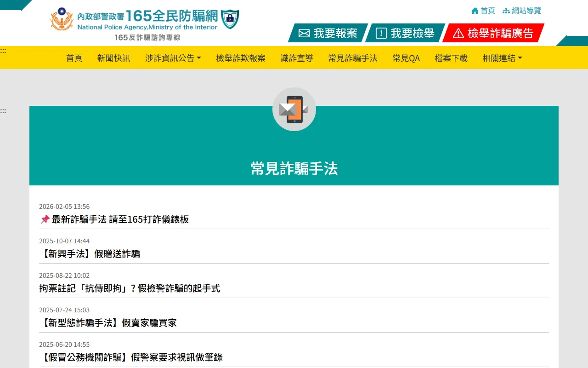The image size is (588, 368).
Task: Expand the 相關連結 dropdown menu
Action: [502, 58]
